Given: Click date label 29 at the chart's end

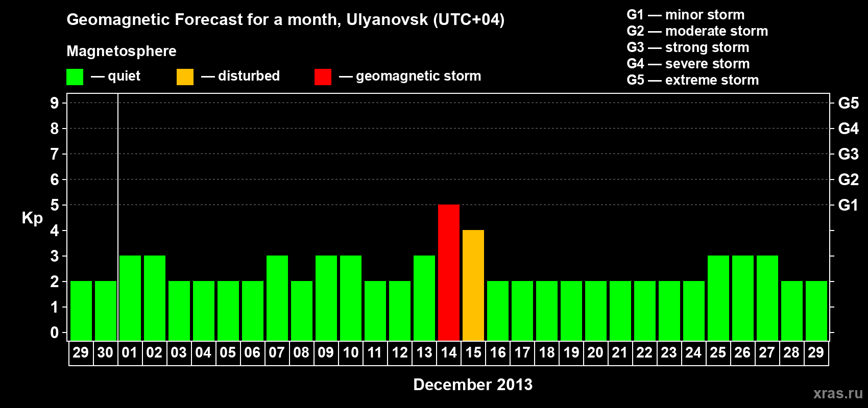Looking at the screenshot, I should click(x=816, y=352).
